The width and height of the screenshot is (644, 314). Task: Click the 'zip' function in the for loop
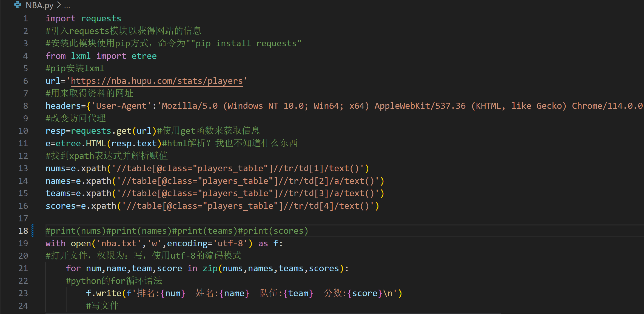pos(210,268)
